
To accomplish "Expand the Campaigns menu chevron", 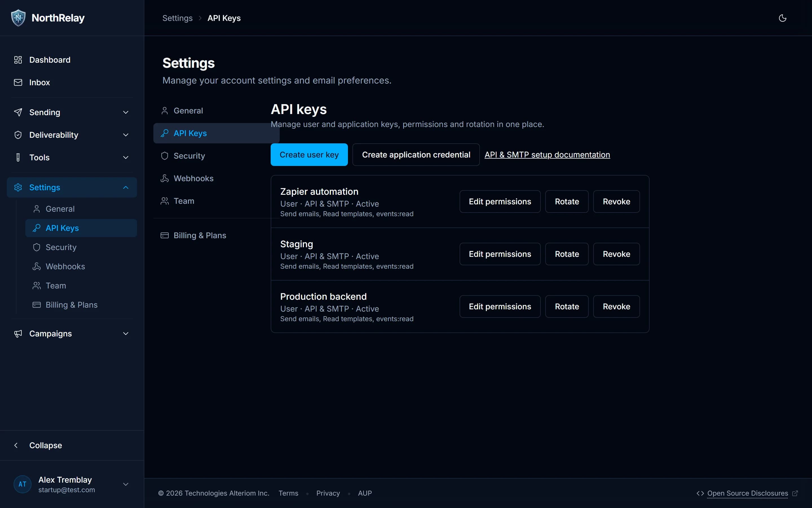I will point(126,334).
